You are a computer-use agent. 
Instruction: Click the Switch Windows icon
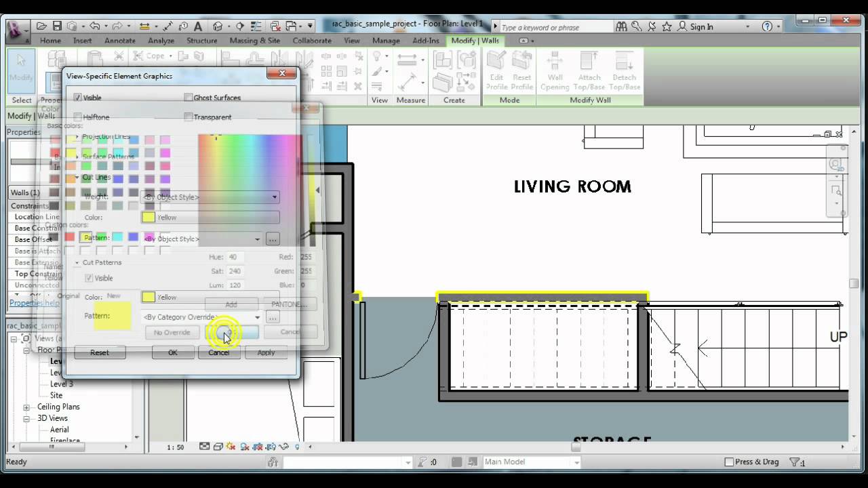click(292, 26)
